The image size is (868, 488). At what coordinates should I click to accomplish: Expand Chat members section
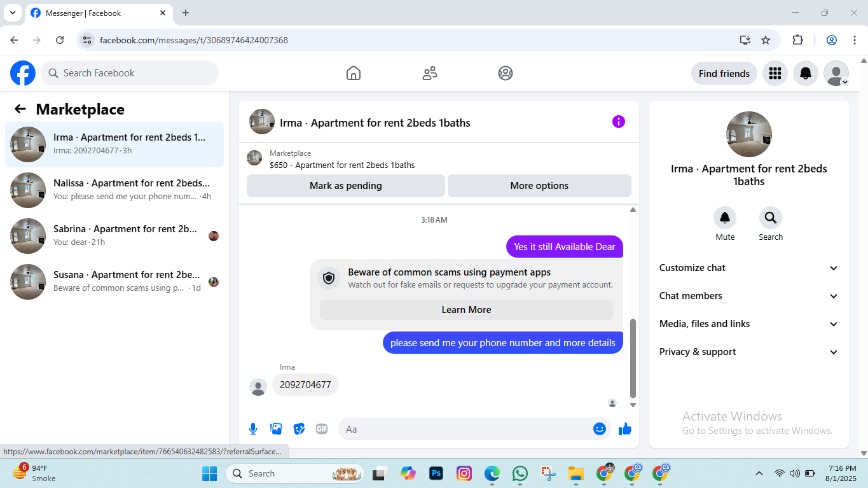click(x=748, y=296)
